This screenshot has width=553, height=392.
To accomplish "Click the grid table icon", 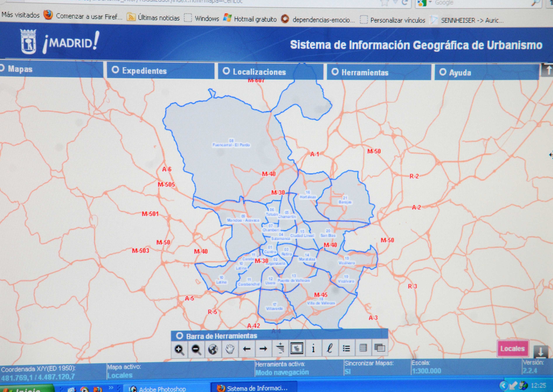I will pyautogui.click(x=363, y=348).
